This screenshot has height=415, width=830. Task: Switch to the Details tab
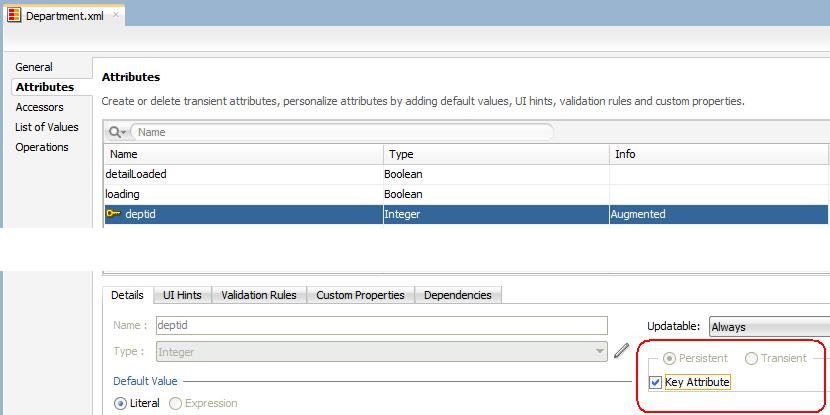[127, 295]
